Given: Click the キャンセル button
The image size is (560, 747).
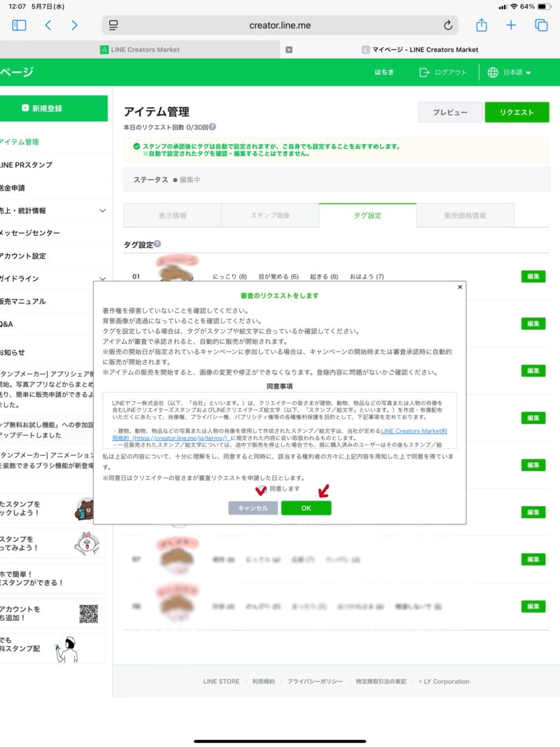Looking at the screenshot, I should pos(253,508).
